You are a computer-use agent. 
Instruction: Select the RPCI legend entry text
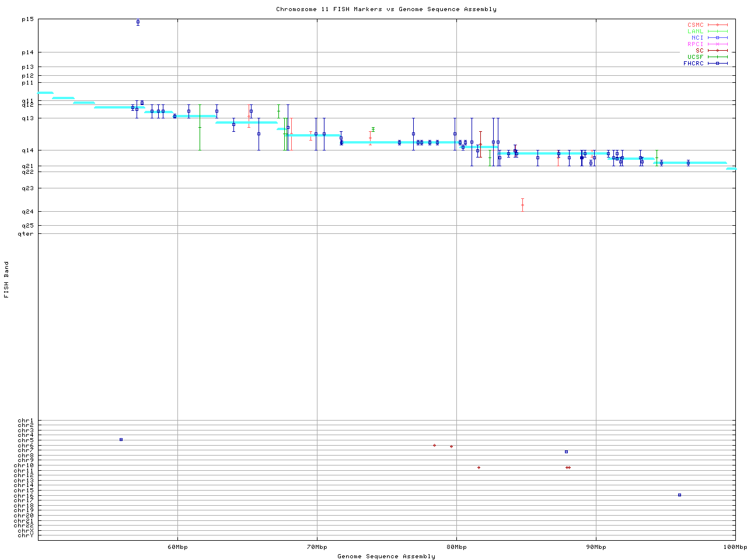[695, 44]
